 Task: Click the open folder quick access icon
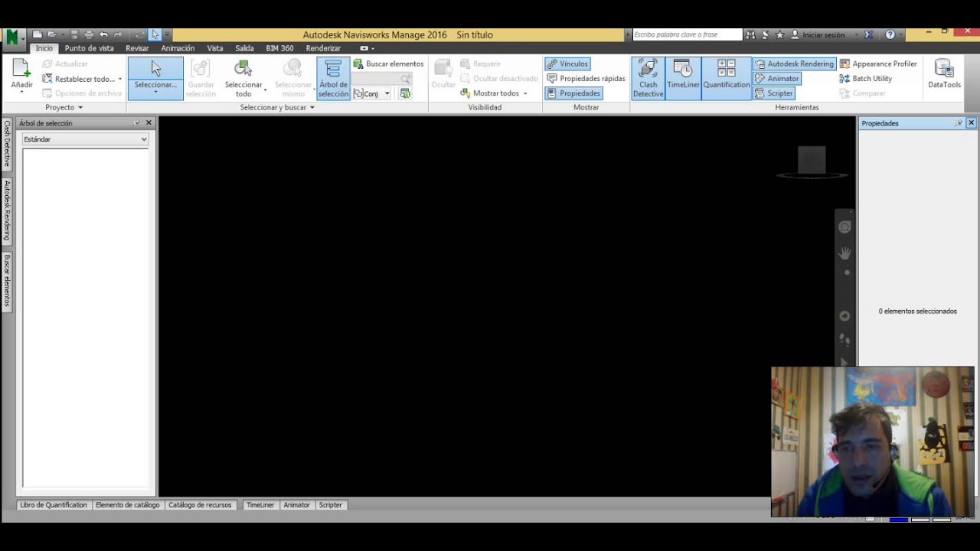click(51, 34)
